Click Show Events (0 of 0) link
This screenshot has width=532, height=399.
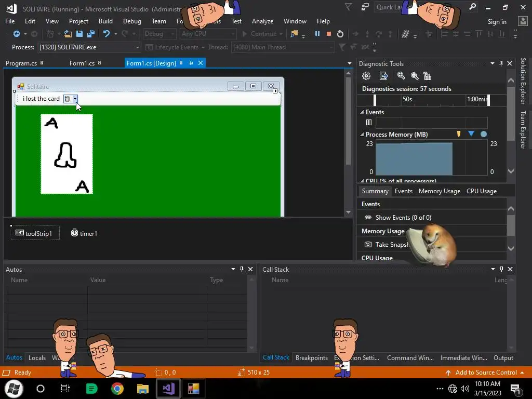pos(403,218)
